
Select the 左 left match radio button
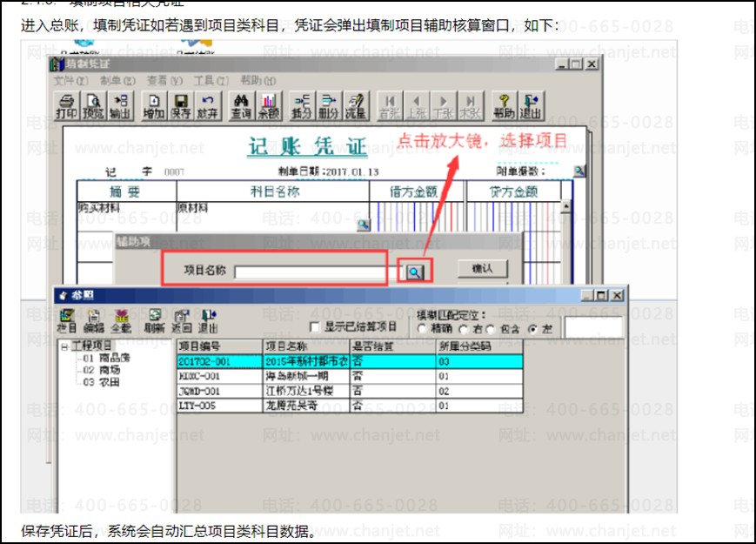click(x=532, y=329)
